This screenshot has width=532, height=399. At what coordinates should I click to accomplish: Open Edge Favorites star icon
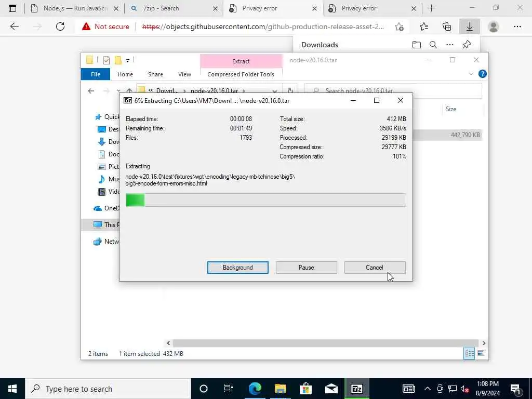pyautogui.click(x=424, y=26)
